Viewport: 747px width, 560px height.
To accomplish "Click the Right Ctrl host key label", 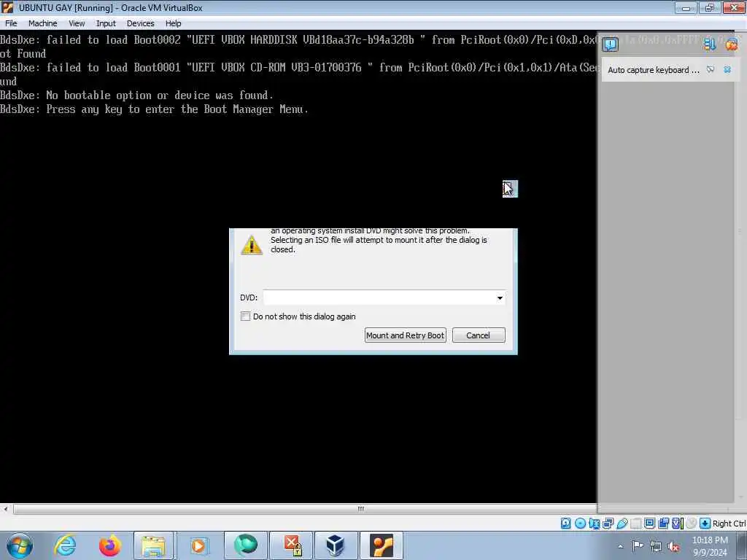I will 729,524.
